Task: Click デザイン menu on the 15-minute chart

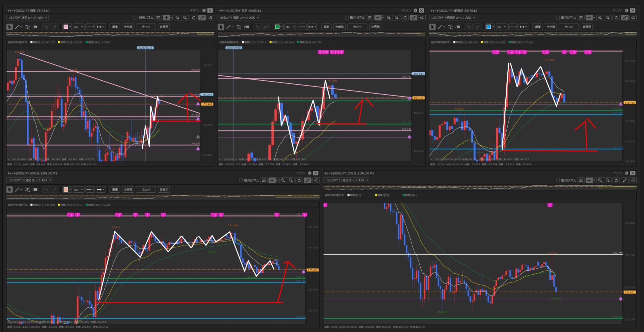Action: [617, 173]
